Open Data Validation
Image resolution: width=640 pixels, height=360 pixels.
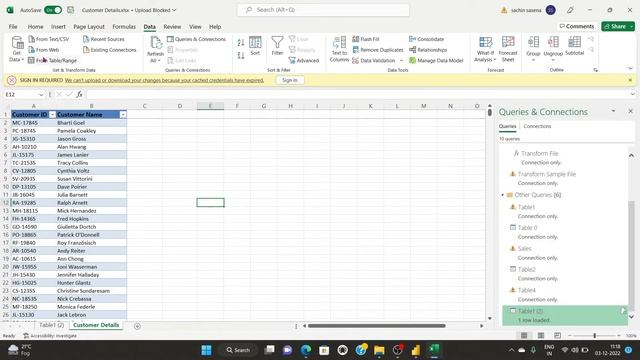coord(374,60)
